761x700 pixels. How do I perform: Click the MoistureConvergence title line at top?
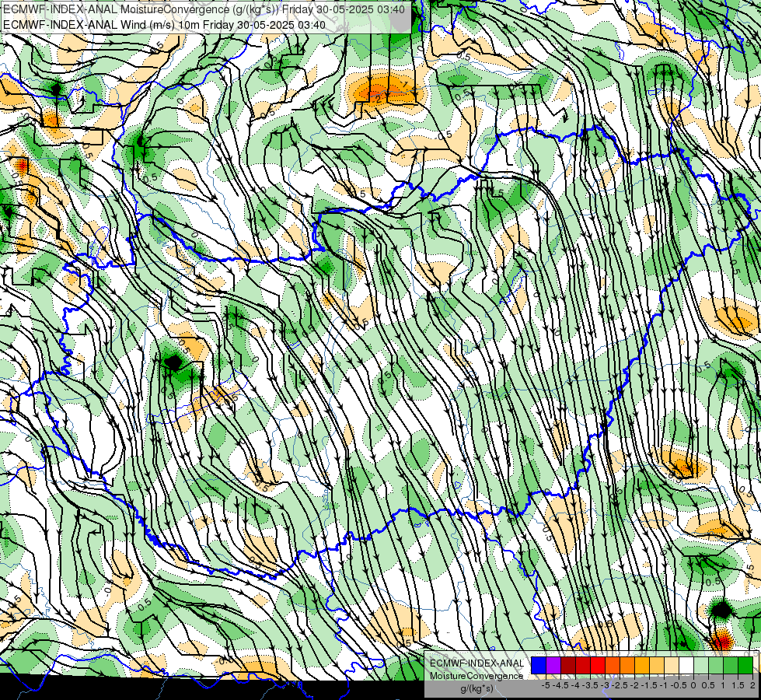point(204,9)
